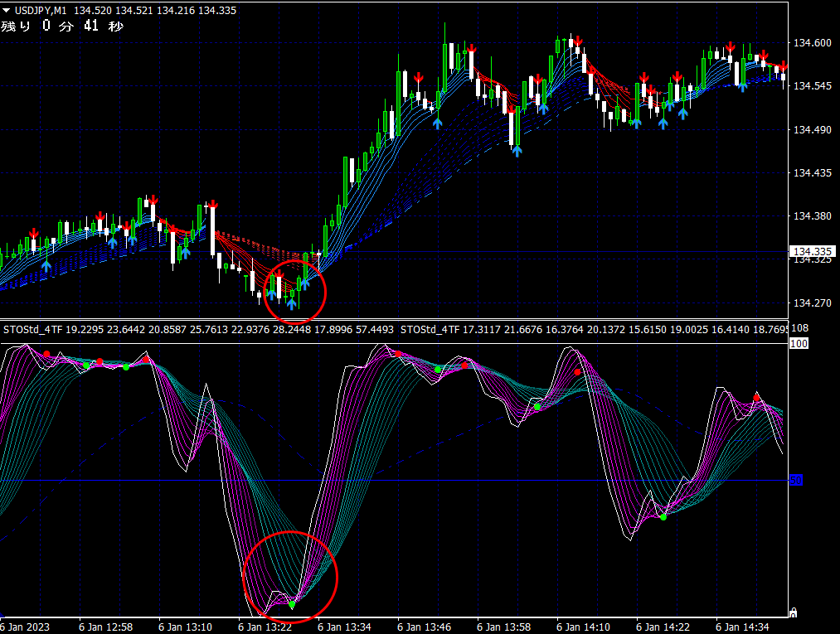Click the 6 Jan 13:34 time label
840x634 pixels.
pos(344,627)
